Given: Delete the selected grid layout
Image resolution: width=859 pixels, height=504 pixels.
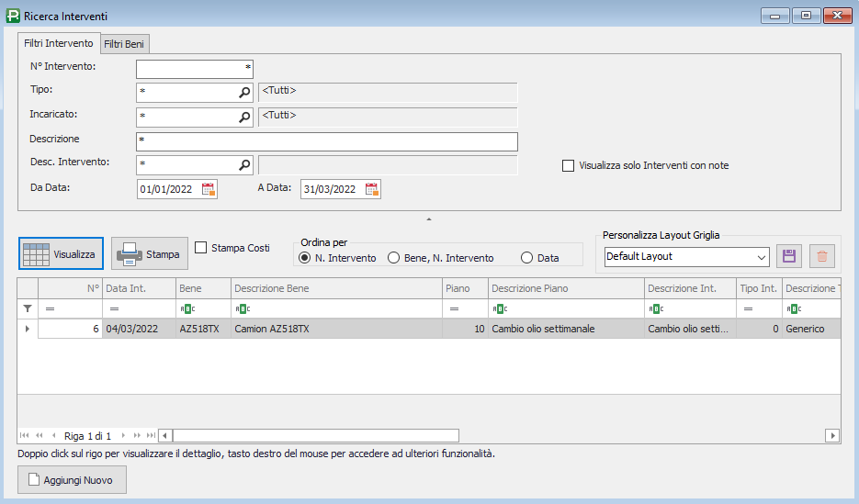Looking at the screenshot, I should [x=822, y=256].
